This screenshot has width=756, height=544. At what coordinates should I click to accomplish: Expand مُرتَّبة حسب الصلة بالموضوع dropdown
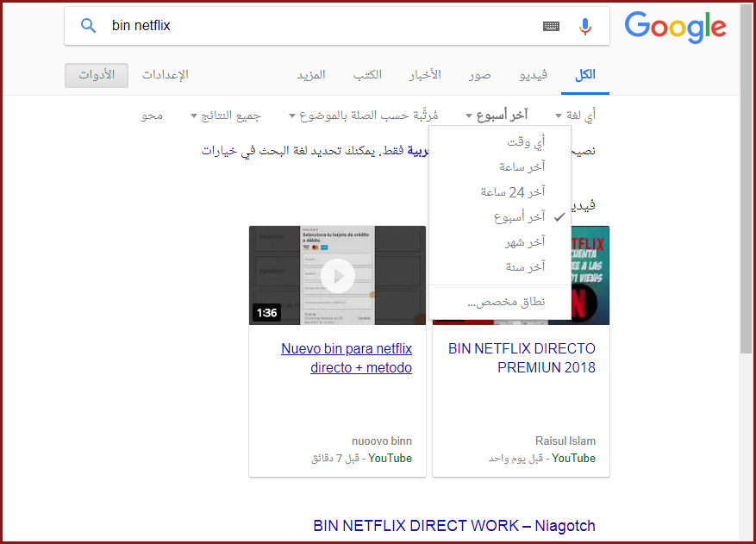364,116
